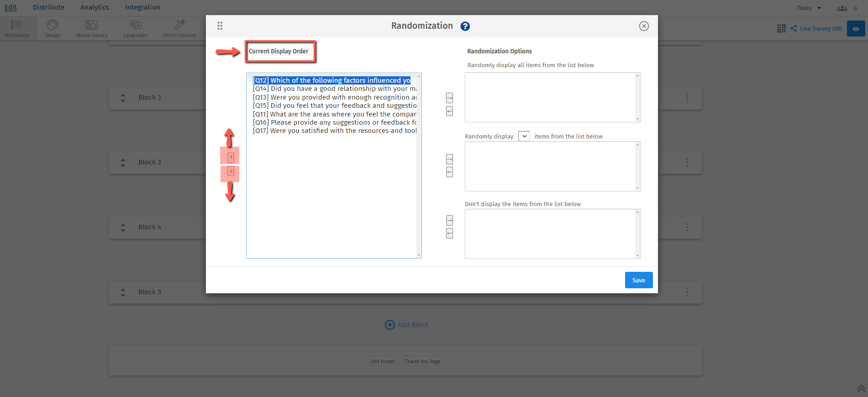The height and width of the screenshot is (397, 868).
Task: Click Add Block
Action: click(407, 325)
